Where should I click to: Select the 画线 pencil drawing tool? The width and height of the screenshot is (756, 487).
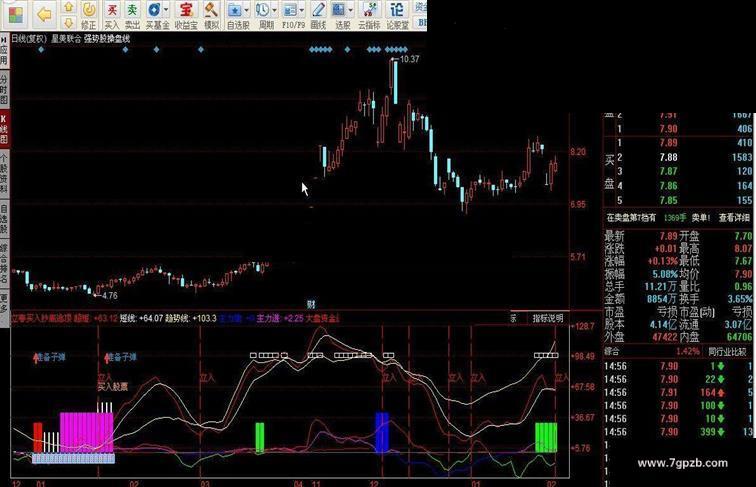coord(318,10)
